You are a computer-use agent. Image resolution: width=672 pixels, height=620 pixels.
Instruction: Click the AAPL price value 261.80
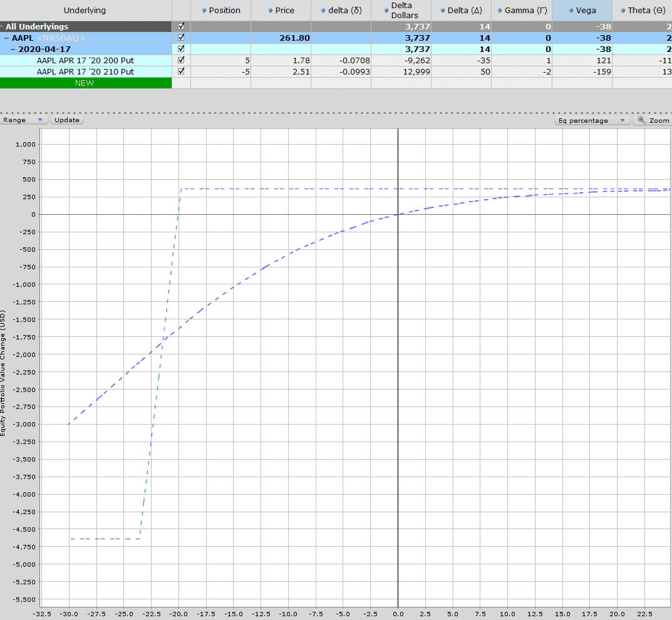[294, 38]
